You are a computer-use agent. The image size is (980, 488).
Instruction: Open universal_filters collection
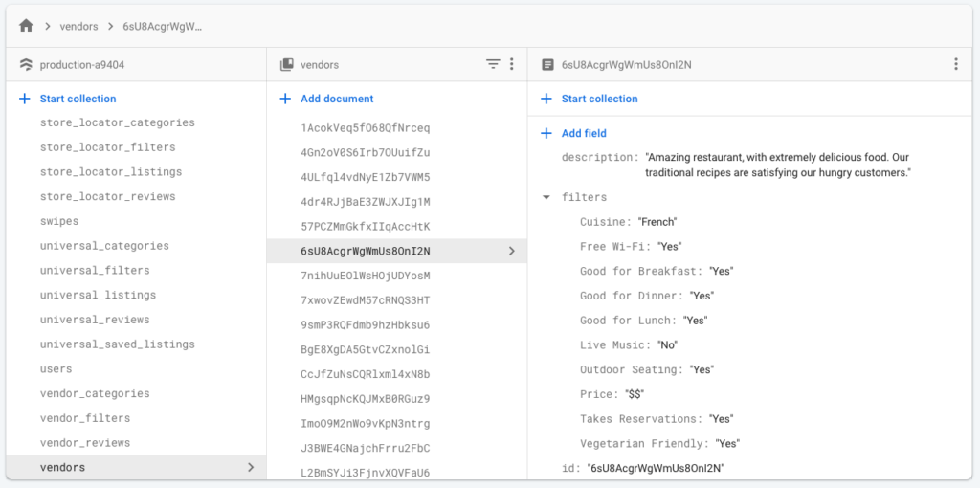pos(95,271)
